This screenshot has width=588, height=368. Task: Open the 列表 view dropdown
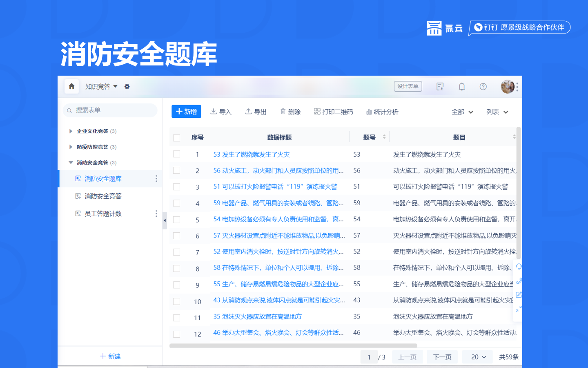coord(497,112)
